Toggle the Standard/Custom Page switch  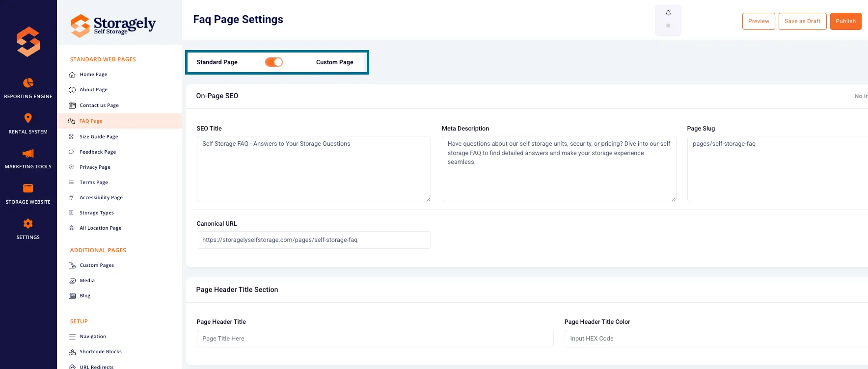click(274, 62)
